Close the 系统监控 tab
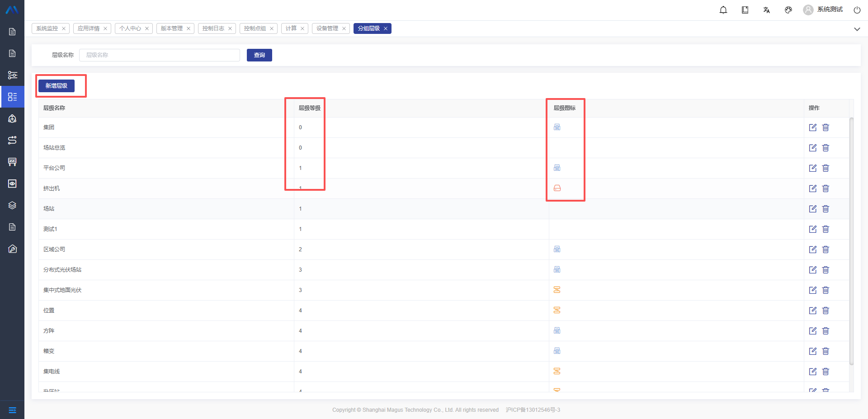 pyautogui.click(x=64, y=28)
